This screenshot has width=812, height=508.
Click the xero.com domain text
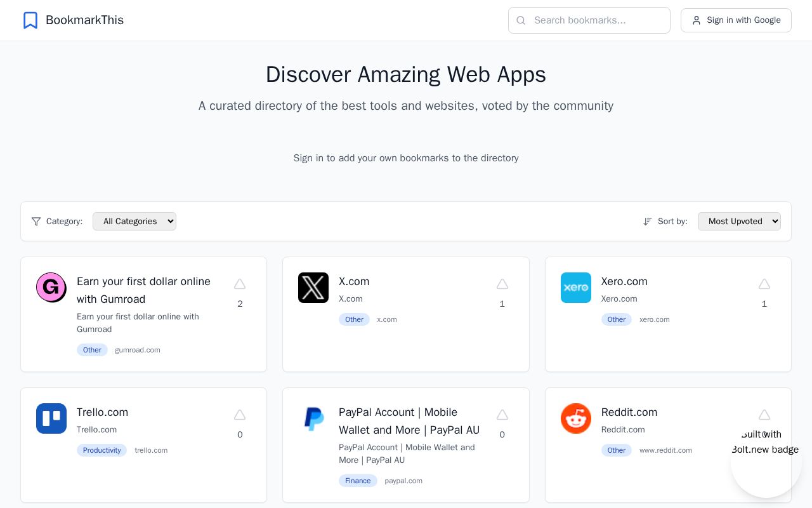pyautogui.click(x=655, y=319)
